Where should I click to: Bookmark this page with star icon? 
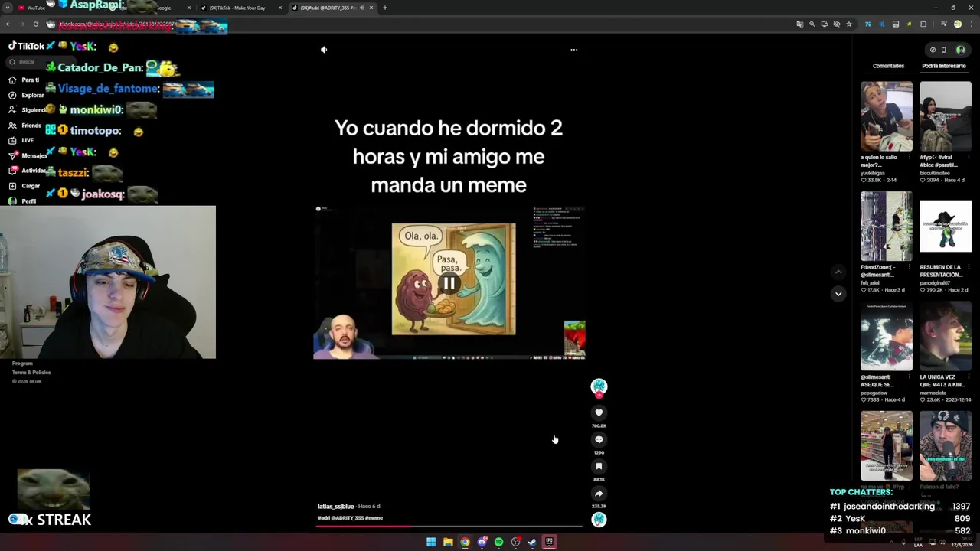click(x=848, y=24)
